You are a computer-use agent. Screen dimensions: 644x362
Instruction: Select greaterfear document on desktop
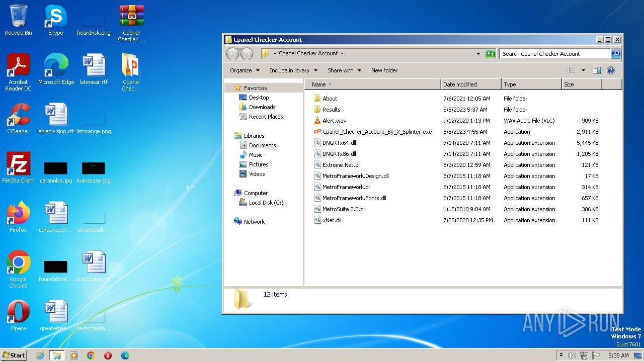tap(56, 316)
